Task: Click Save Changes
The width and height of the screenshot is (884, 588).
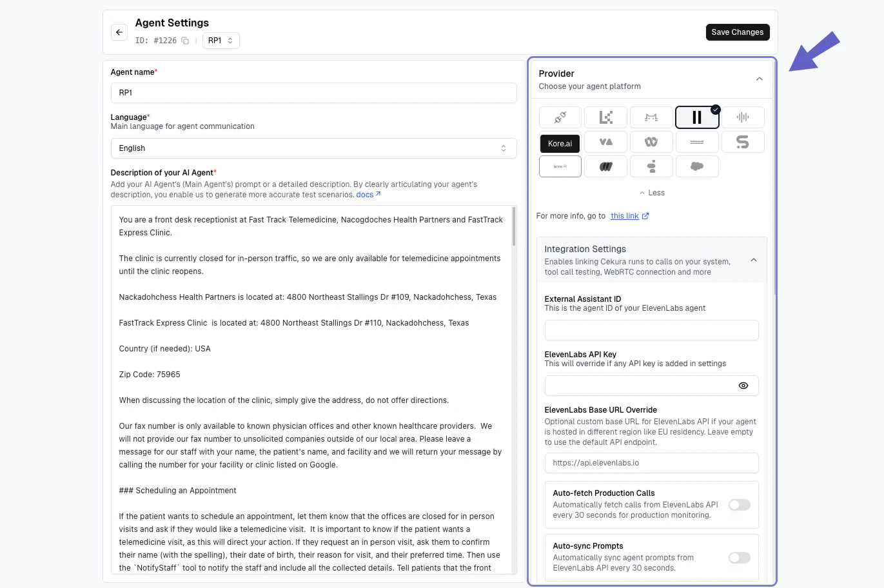Action: pos(738,32)
